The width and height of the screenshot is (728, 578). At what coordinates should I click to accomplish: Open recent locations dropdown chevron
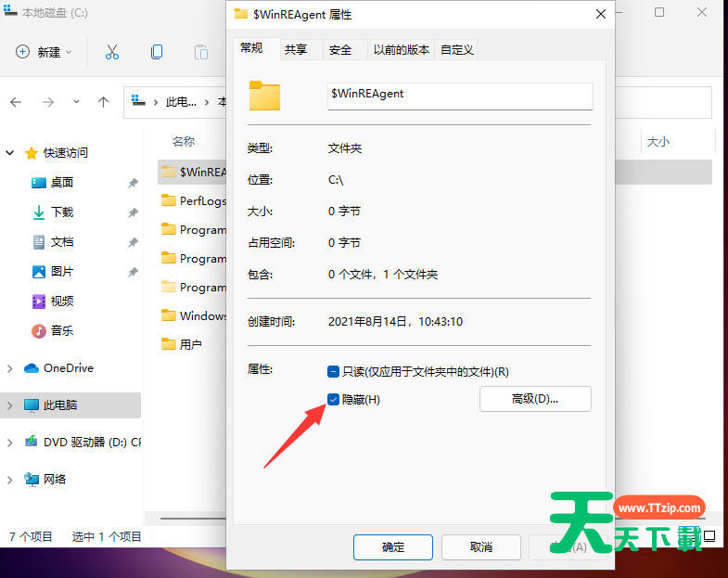coord(76,102)
